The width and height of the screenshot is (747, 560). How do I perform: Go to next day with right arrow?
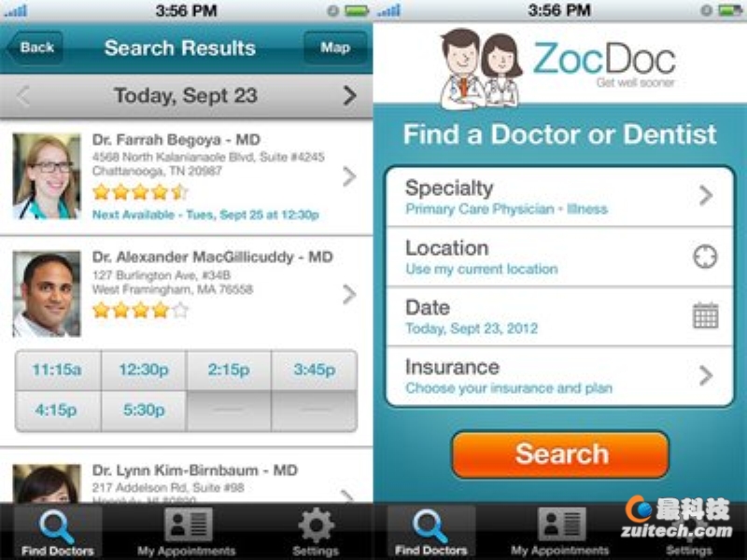(x=349, y=96)
